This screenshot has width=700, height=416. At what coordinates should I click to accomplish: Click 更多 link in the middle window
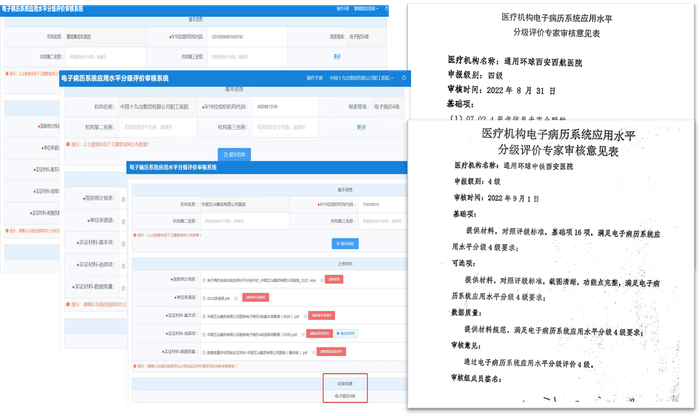(361, 127)
